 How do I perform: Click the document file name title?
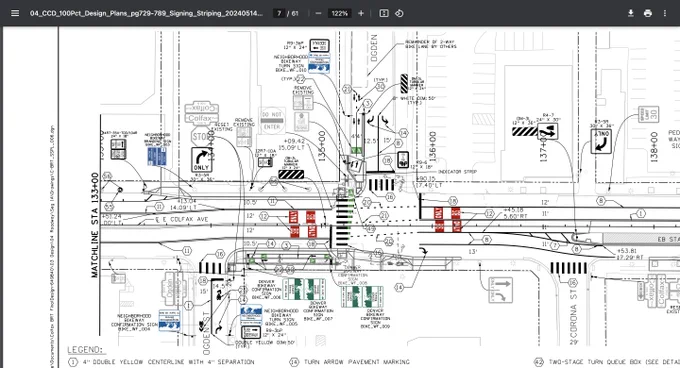click(x=146, y=13)
